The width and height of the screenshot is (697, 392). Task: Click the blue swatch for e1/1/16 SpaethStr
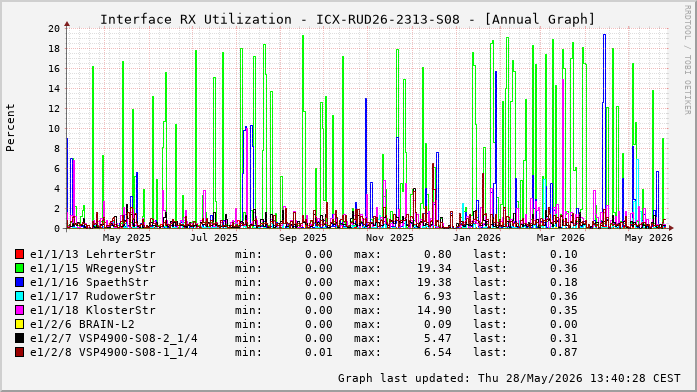[19, 282]
